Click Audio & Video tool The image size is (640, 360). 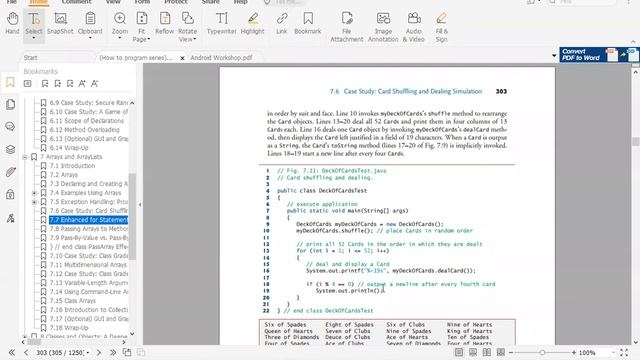point(413,27)
